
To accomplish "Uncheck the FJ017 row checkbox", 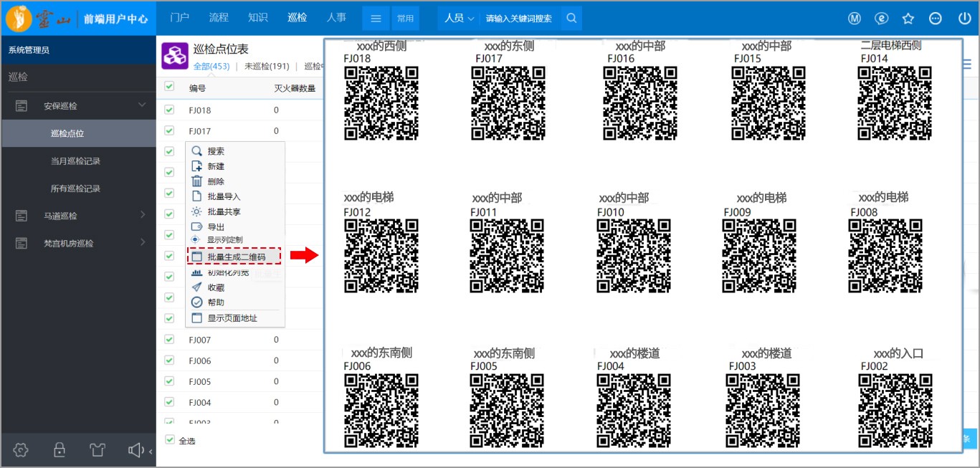I will [169, 130].
